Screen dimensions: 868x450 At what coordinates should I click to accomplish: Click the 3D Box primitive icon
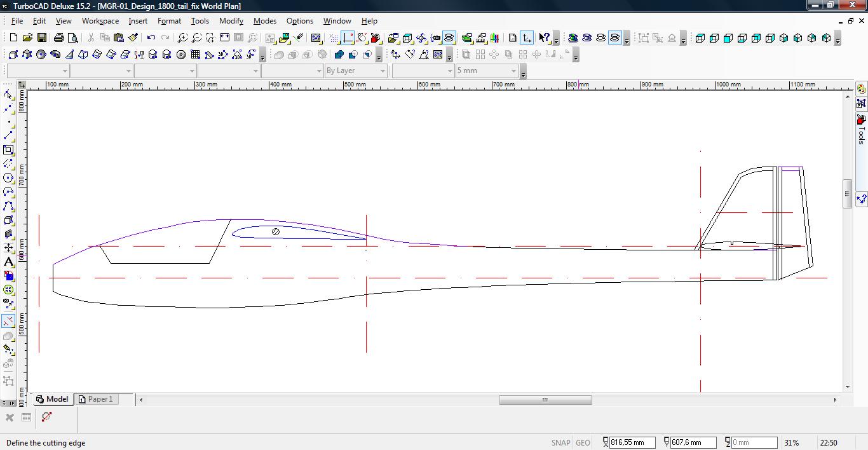13,55
